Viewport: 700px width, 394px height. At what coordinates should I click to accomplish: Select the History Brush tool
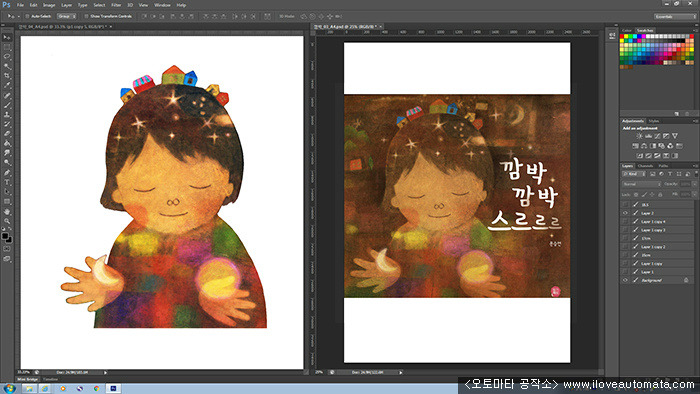click(7, 124)
